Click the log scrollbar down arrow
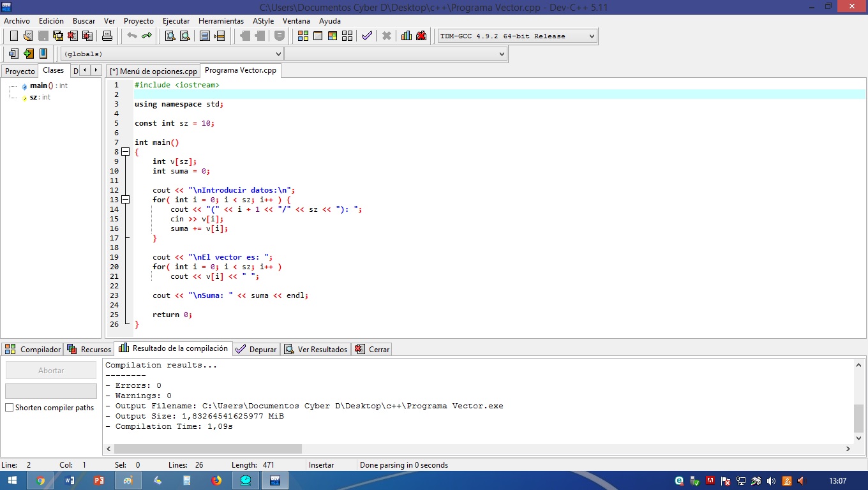 click(858, 438)
